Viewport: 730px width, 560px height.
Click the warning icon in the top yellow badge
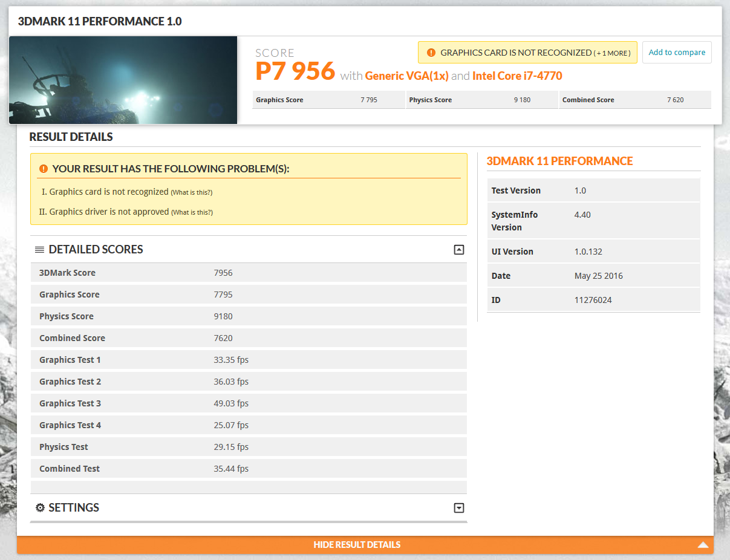coord(431,53)
